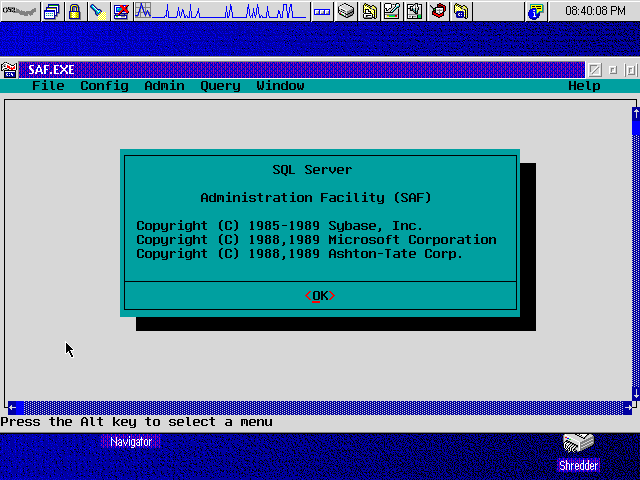640x480 pixels.
Task: Open the disk drives icon in WarpCenter
Action: coord(346,11)
